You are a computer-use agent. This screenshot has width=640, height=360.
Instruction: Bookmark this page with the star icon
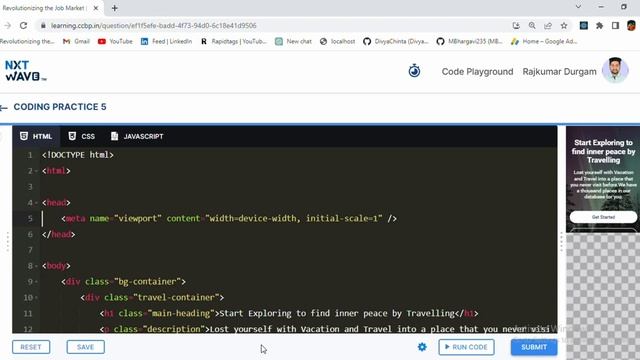pos(564,25)
